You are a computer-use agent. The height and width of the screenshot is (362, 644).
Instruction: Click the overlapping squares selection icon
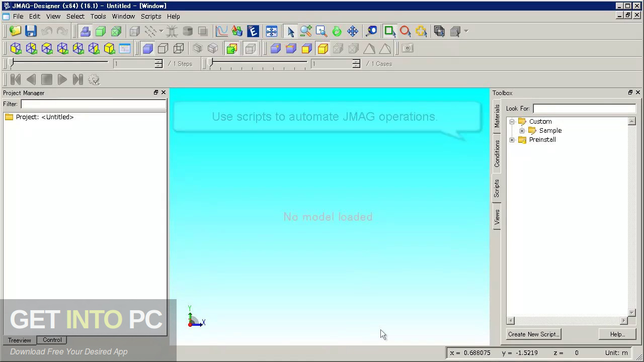(439, 31)
